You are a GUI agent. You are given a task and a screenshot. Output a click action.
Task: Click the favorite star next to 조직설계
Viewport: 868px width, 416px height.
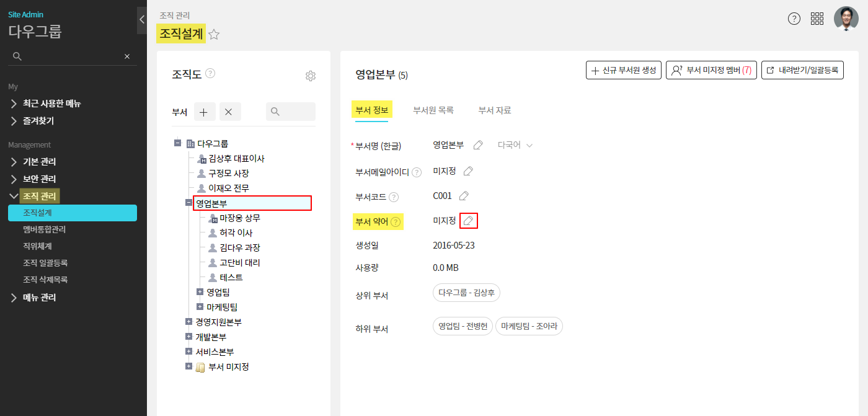214,35
